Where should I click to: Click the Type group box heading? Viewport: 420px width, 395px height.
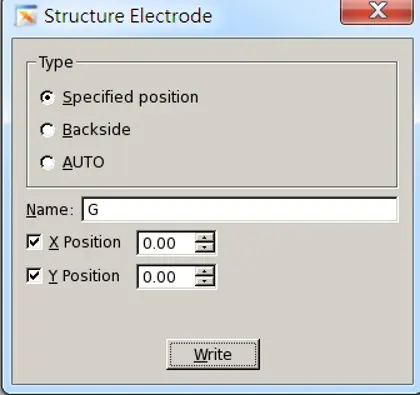pos(56,62)
